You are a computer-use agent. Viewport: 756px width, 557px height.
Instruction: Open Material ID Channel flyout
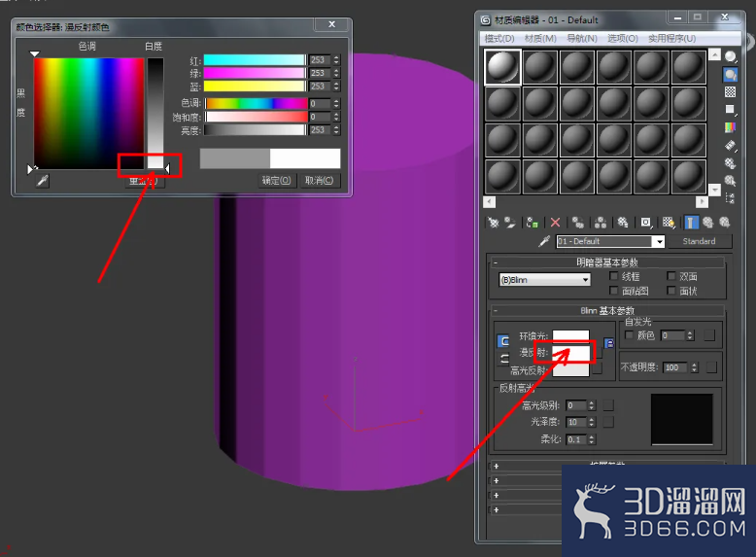(x=645, y=223)
